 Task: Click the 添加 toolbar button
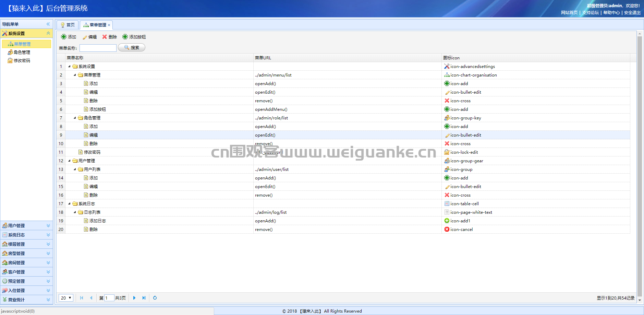pos(69,37)
